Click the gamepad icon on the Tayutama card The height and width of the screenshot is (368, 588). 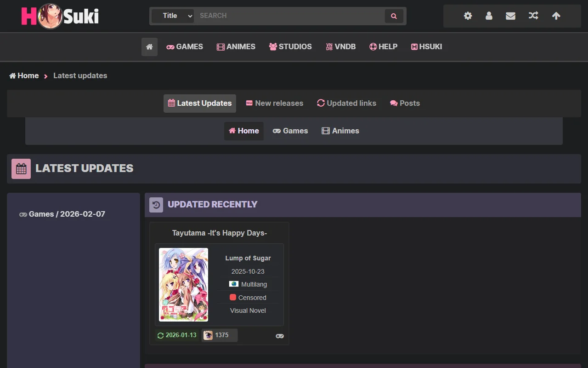pos(279,336)
